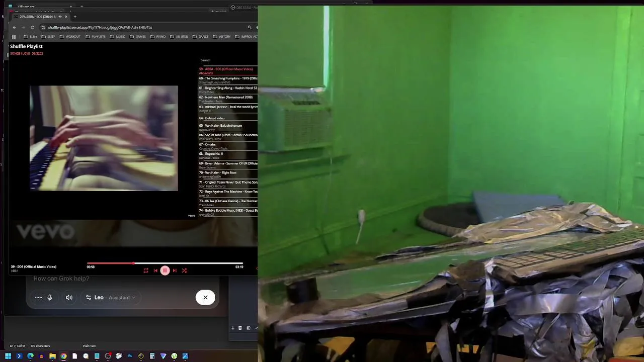Open Google Chrome from the taskbar
The width and height of the screenshot is (644, 362).
[63, 356]
